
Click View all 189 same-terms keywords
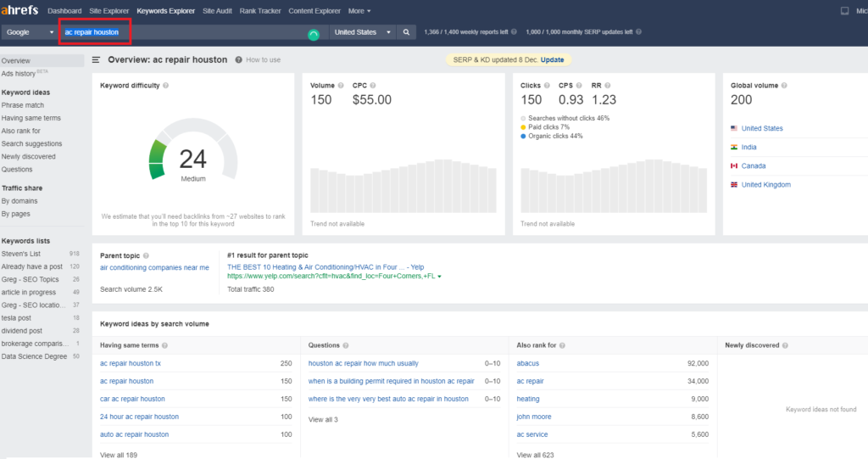point(119,455)
